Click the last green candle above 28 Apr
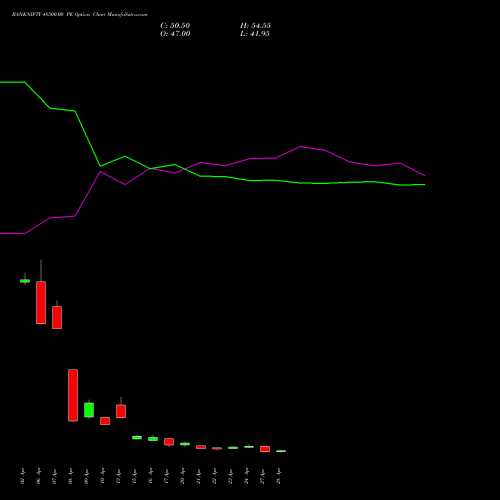Image resolution: width=500 pixels, height=500 pixels. [281, 451]
